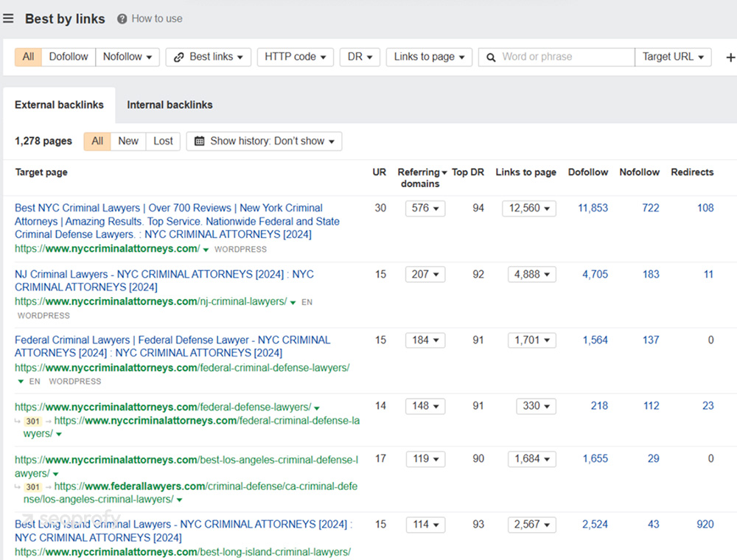
Task: Open the Target URL dropdown
Action: (673, 57)
